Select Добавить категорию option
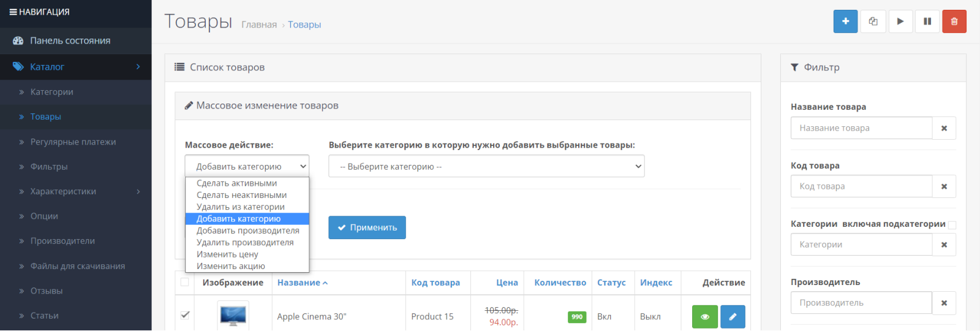This screenshot has height=331, width=980. (247, 219)
